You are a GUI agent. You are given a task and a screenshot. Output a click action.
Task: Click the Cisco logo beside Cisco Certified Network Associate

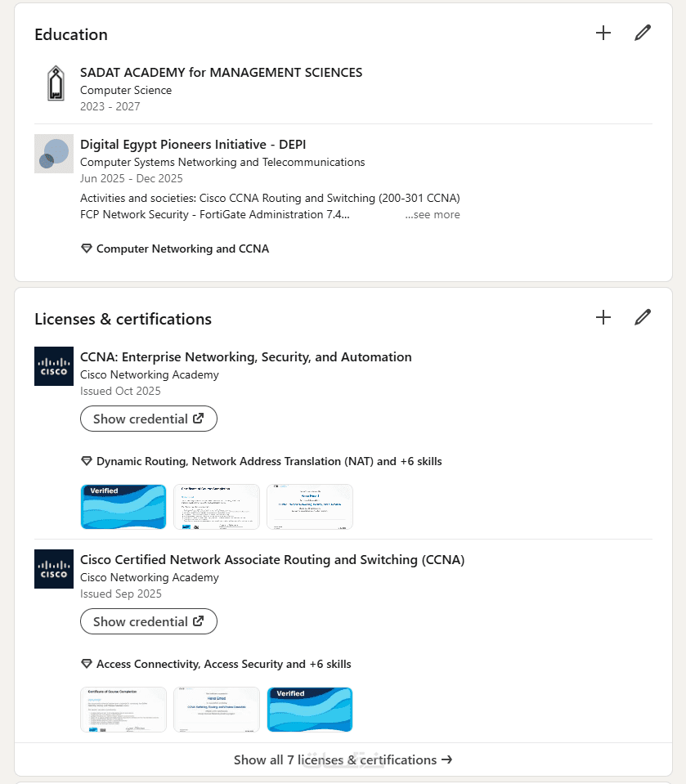(x=54, y=568)
